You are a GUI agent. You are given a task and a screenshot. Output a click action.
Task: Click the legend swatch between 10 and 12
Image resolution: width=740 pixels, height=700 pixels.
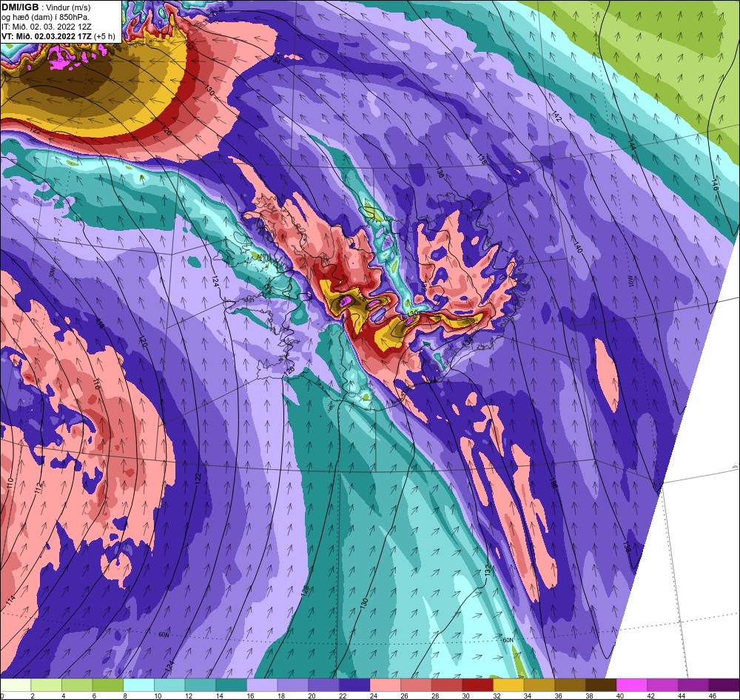pyautogui.click(x=169, y=685)
